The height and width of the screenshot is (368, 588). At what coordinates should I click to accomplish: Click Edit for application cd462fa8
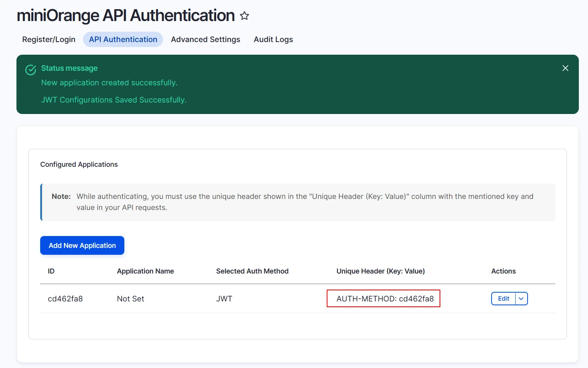[x=503, y=299]
